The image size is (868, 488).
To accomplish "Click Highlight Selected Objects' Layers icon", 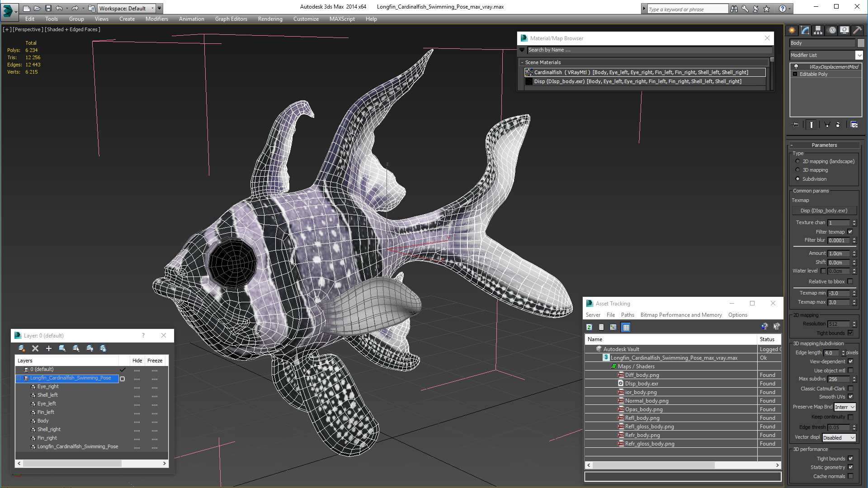I will pos(76,348).
